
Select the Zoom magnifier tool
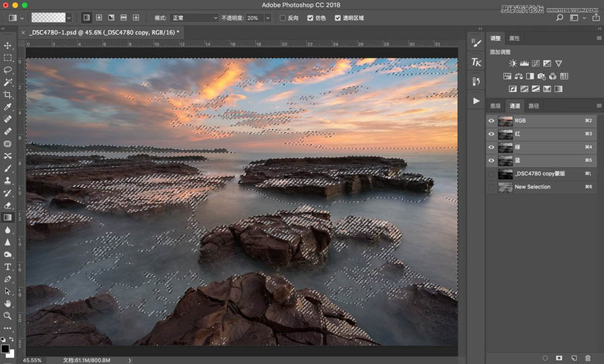(7, 316)
